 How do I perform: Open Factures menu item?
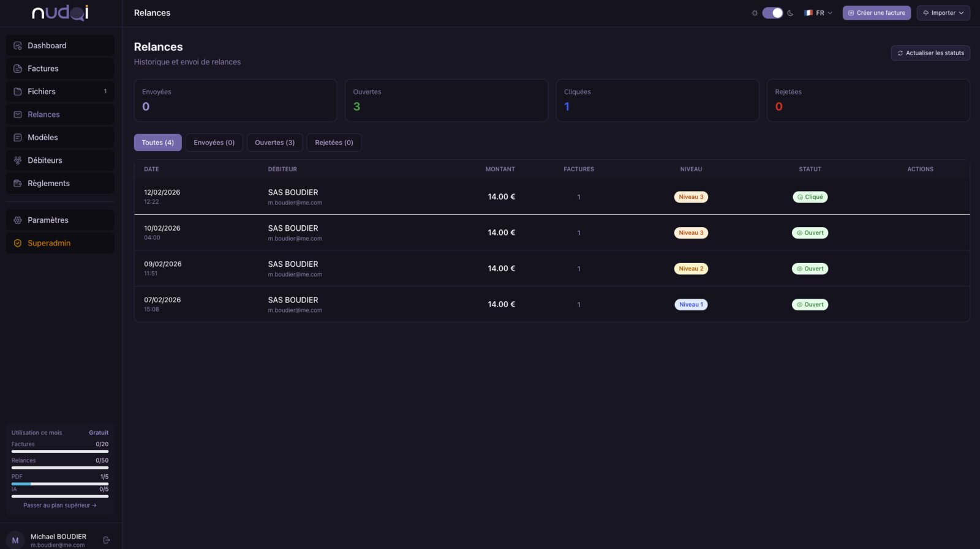tap(60, 69)
